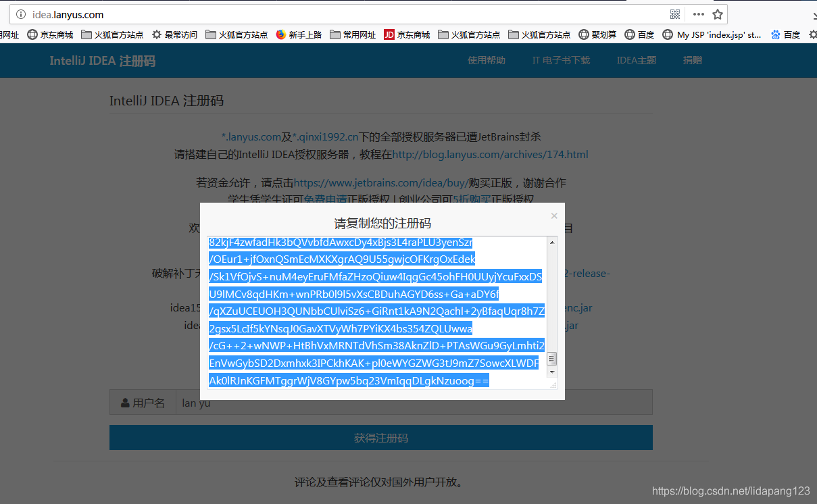
Task: Click the scrollbar down arrow in code box
Action: 552,372
